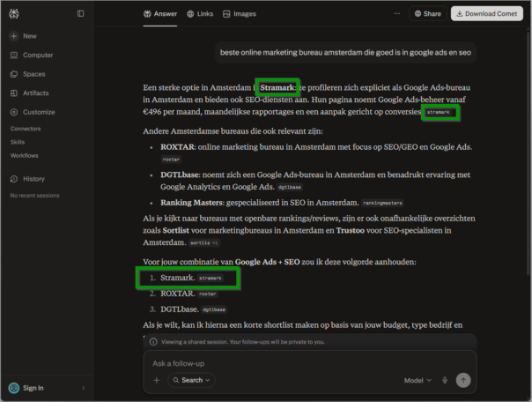
Task: Click the vertical scrollbar on the right
Action: pyautogui.click(x=528, y=153)
